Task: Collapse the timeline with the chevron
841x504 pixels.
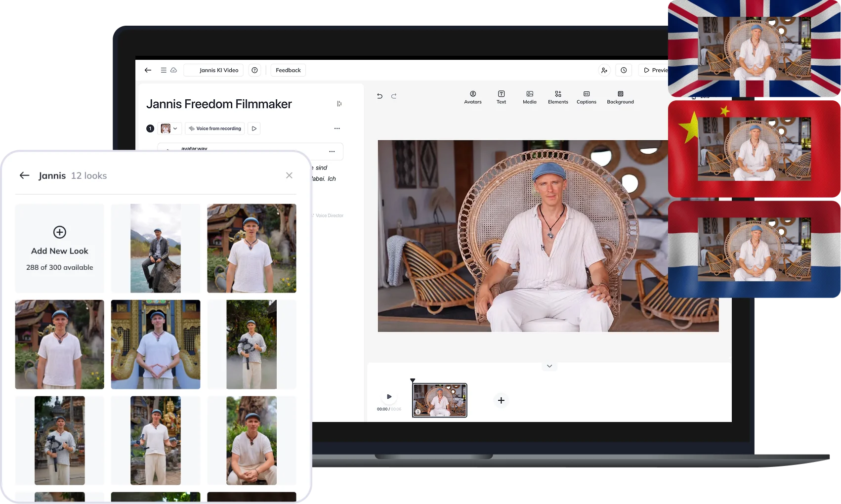Action: coord(549,366)
